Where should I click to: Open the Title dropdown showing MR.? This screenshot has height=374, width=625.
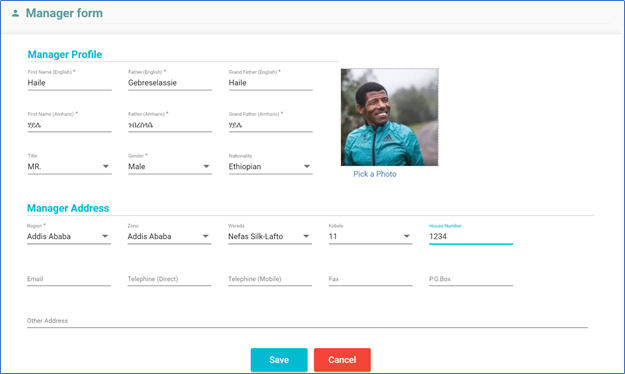point(69,166)
